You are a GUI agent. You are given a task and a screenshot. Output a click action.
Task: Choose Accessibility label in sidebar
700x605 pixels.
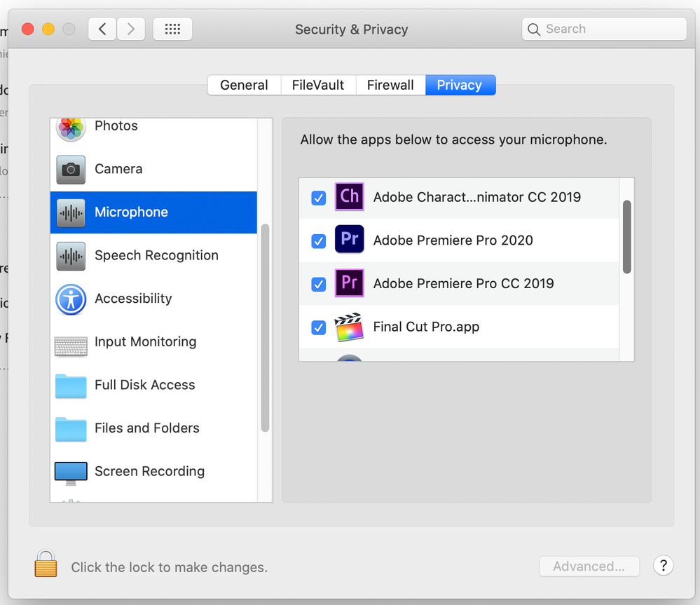tap(133, 298)
